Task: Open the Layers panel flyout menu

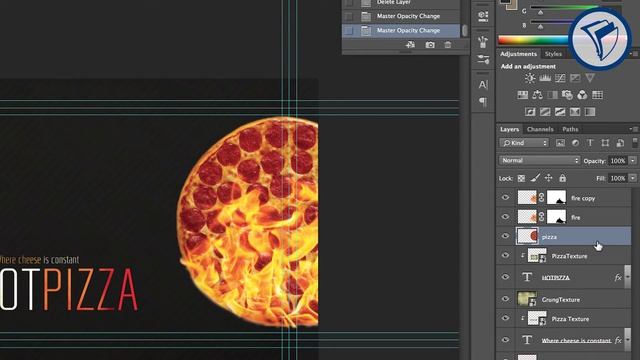Action: pyautogui.click(x=633, y=129)
